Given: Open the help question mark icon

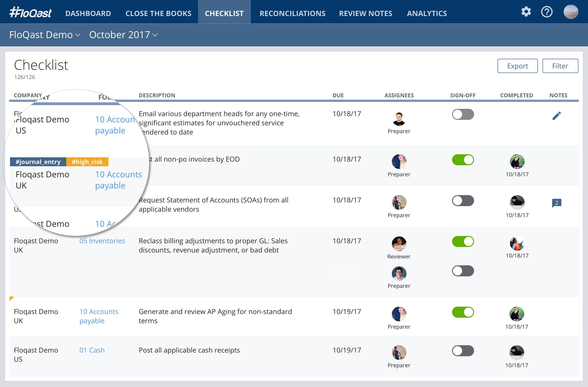Looking at the screenshot, I should tap(547, 12).
